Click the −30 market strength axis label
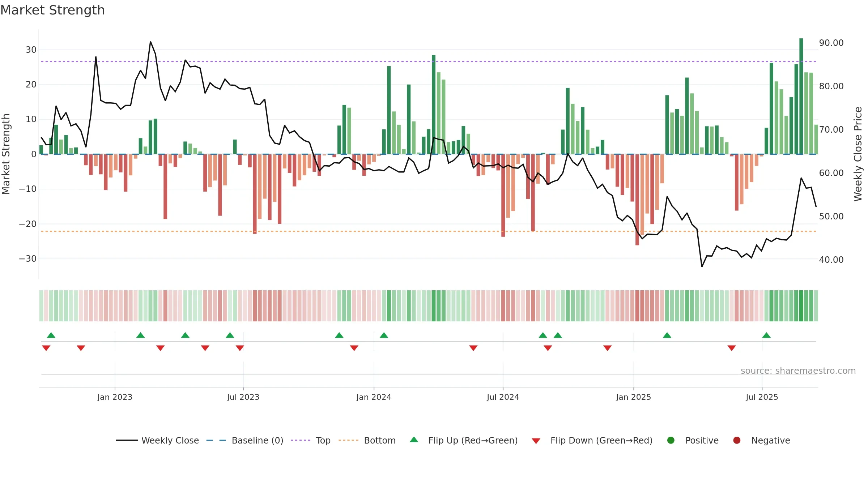This screenshot has width=868, height=488. coord(28,258)
